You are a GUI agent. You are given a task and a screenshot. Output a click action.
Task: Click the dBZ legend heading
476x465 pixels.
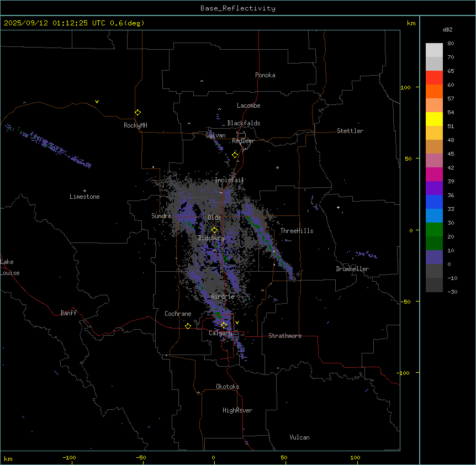pos(447,29)
